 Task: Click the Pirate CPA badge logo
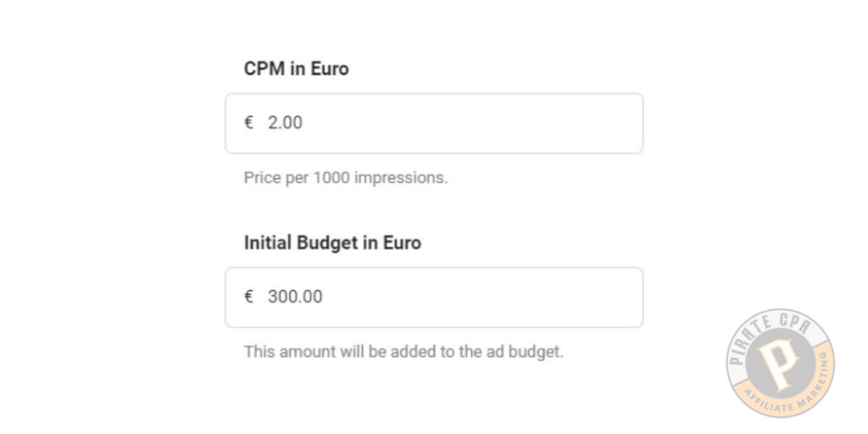click(x=780, y=363)
